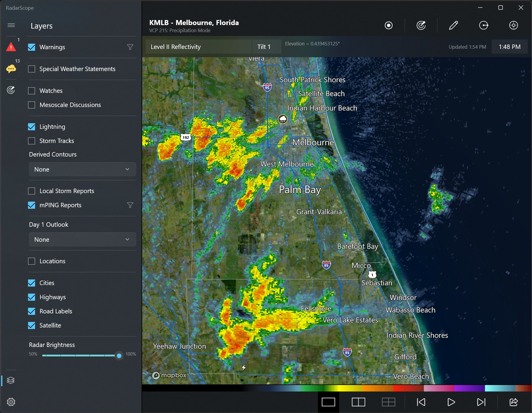The height and width of the screenshot is (413, 532).
Task: Click the radar sweep icon in top toolbar
Action: click(x=421, y=25)
